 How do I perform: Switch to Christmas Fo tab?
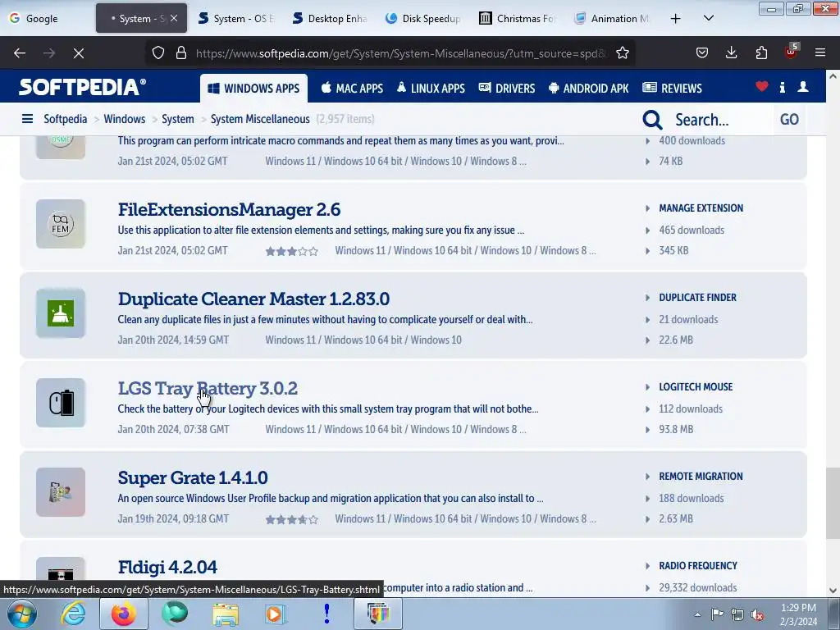tap(519, 19)
